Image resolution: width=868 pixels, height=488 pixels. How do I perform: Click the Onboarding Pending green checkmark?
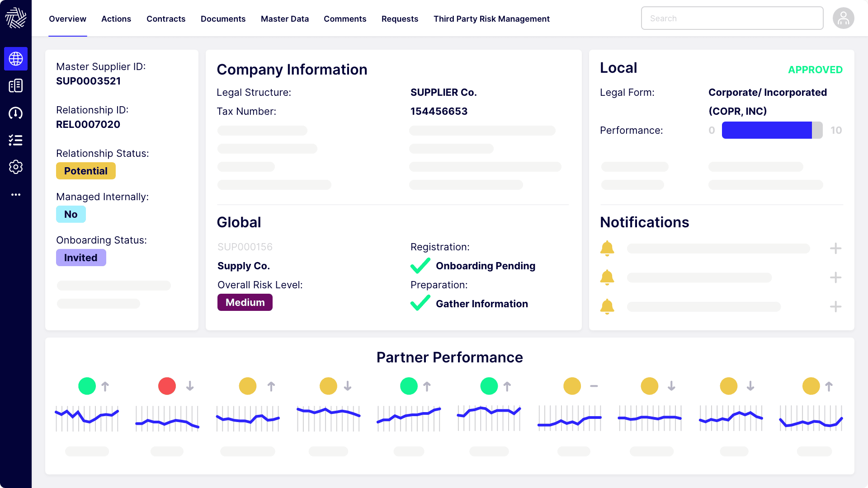pyautogui.click(x=420, y=266)
